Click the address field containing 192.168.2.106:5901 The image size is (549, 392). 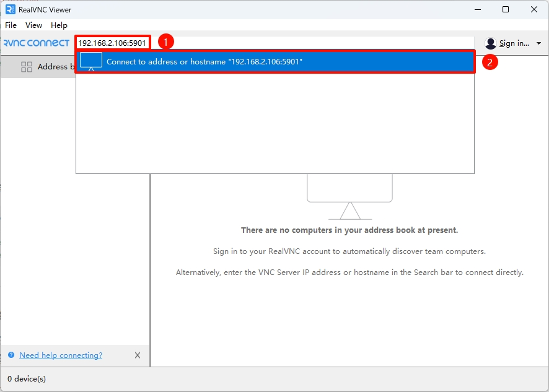point(275,43)
